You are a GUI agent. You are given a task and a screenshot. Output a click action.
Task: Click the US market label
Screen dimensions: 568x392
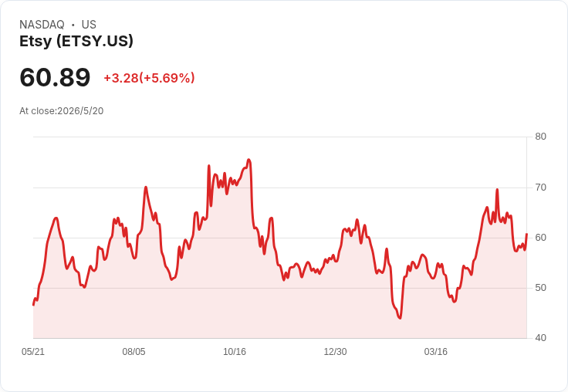click(x=89, y=25)
